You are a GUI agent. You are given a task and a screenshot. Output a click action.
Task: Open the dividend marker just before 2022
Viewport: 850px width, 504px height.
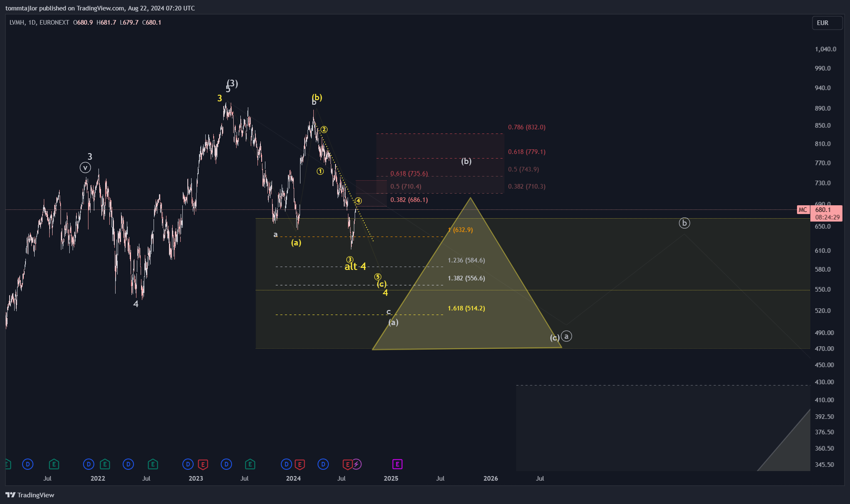tap(88, 464)
